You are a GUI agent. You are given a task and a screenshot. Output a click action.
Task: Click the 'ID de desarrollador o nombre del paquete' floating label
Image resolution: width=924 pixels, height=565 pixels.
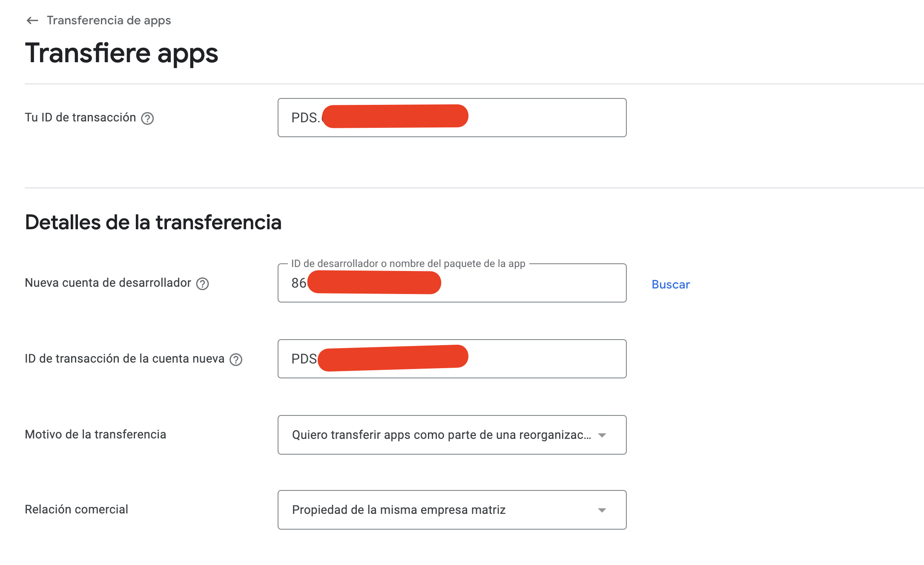coord(408,263)
